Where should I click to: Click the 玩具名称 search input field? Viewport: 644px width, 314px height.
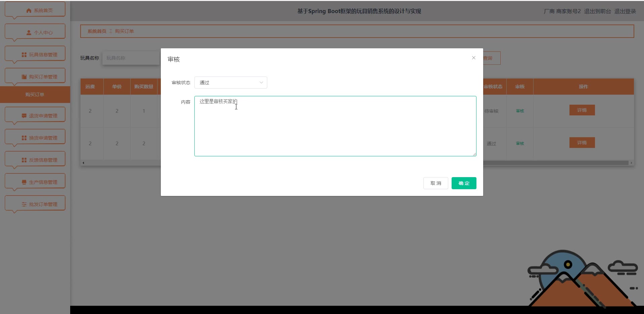tap(131, 58)
